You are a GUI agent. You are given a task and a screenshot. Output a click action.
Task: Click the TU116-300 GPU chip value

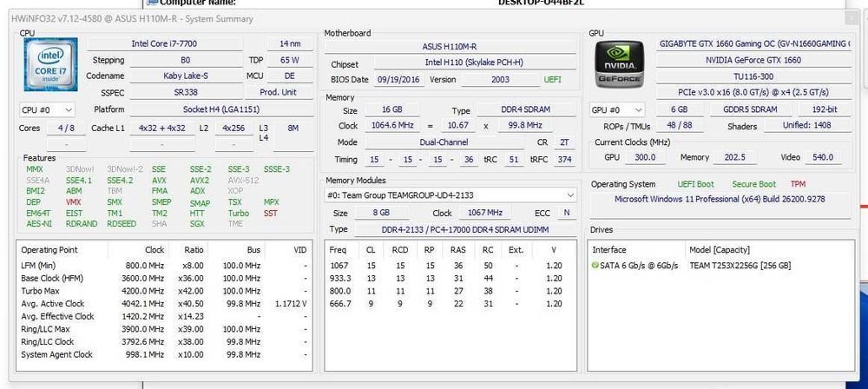coord(753,76)
